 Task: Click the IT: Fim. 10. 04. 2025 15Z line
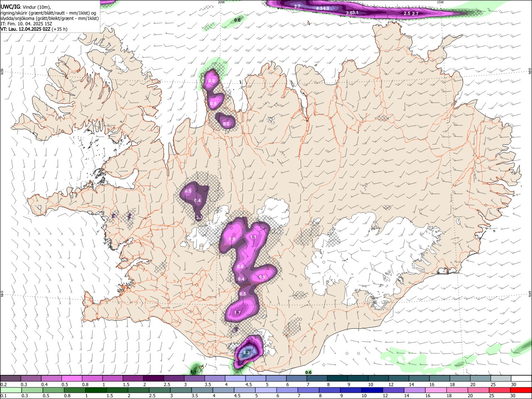coord(26,24)
